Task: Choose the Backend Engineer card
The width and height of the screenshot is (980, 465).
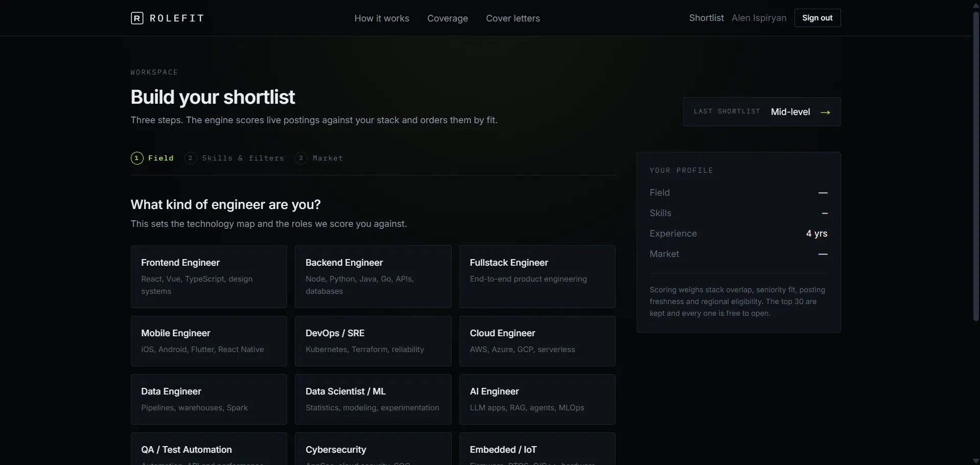Action: tap(373, 277)
